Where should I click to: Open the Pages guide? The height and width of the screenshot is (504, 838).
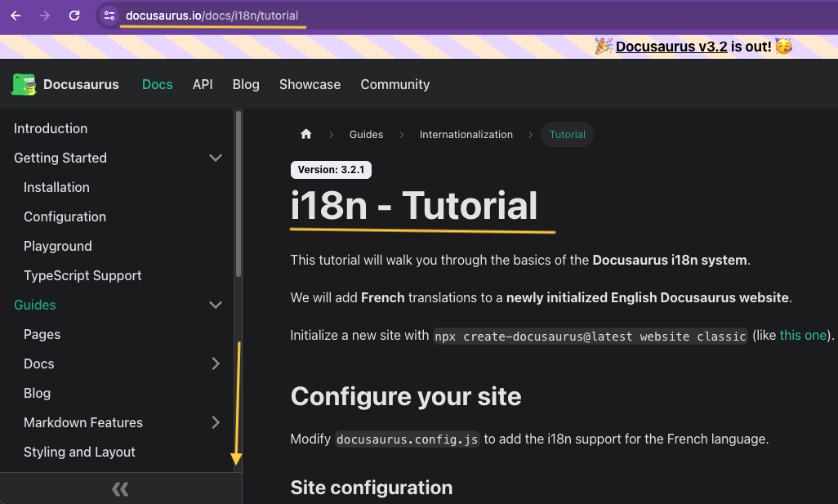(42, 334)
